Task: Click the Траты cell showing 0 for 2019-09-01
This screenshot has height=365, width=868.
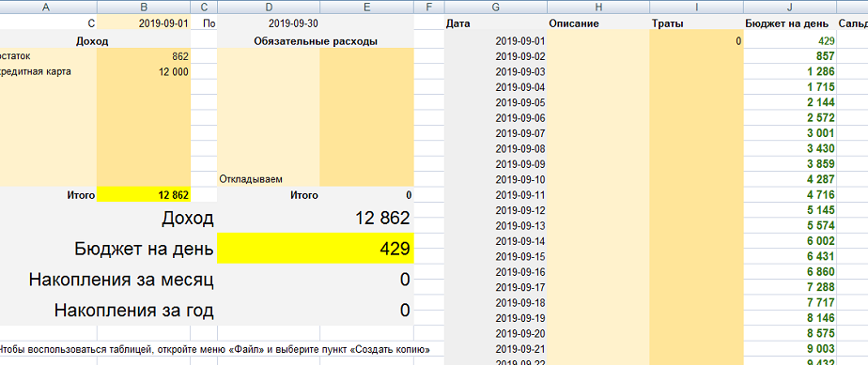Action: coord(696,41)
